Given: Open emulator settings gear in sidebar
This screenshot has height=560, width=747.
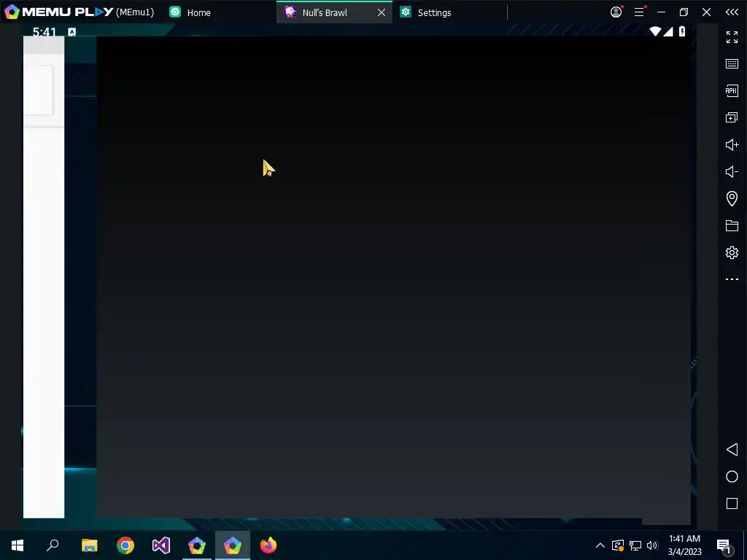Looking at the screenshot, I should point(732,252).
